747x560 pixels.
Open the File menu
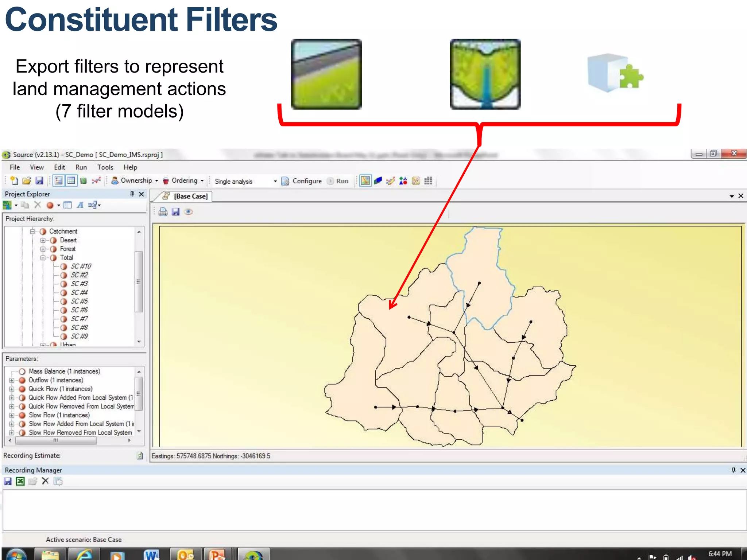coord(15,167)
